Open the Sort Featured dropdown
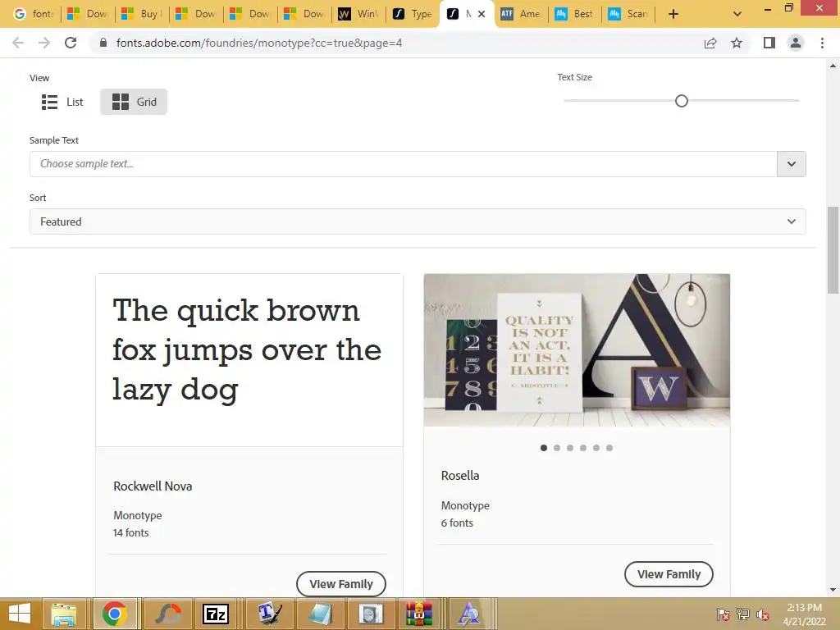This screenshot has height=630, width=840. tap(418, 221)
